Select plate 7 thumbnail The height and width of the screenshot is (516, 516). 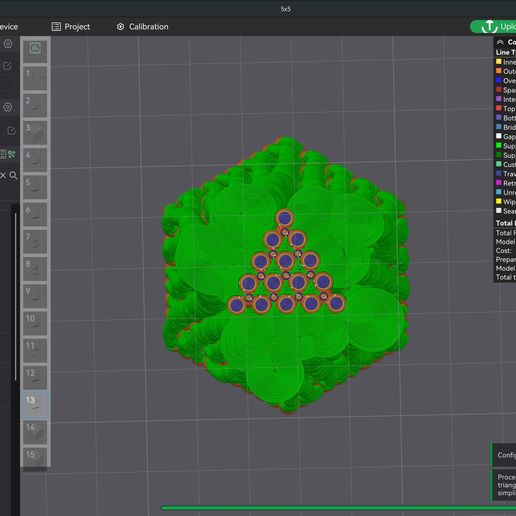point(35,241)
